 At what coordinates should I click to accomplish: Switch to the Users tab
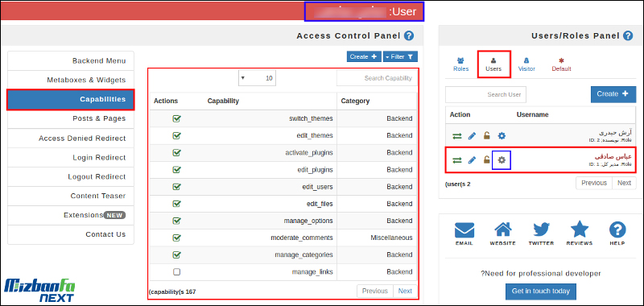coord(493,64)
